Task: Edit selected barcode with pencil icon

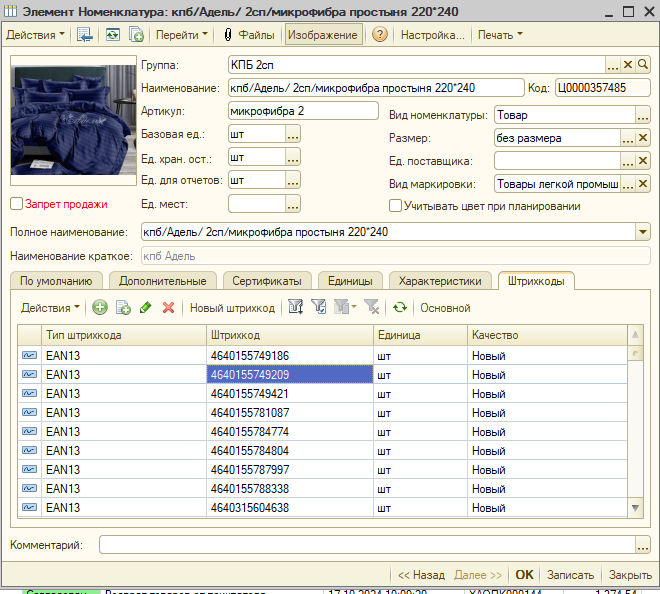Action: coord(146,307)
